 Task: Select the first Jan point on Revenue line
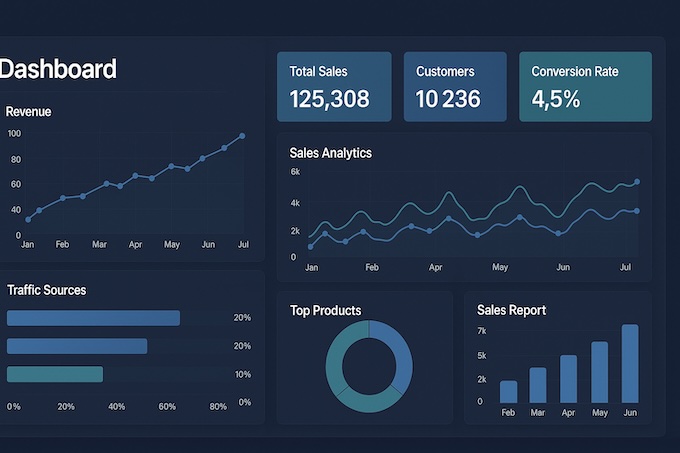[x=28, y=219]
